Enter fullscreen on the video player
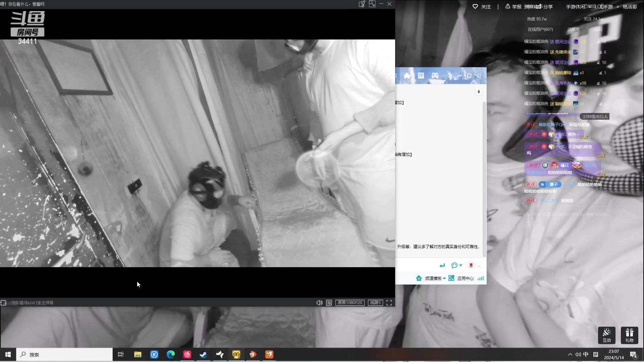This screenshot has width=644, height=362. 389,303
